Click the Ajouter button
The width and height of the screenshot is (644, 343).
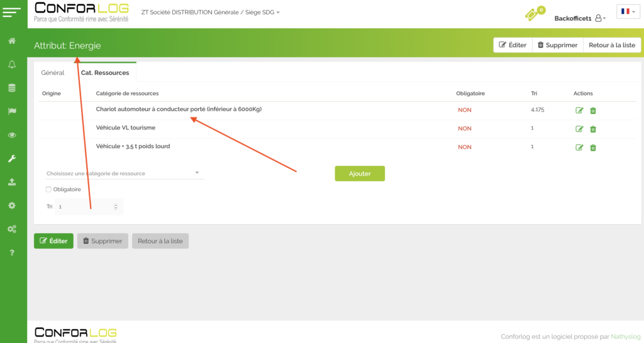pos(359,173)
